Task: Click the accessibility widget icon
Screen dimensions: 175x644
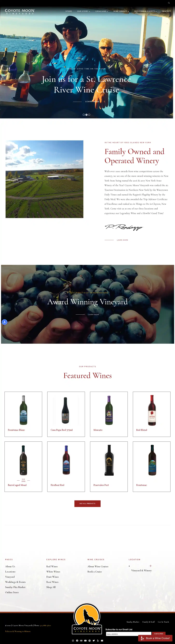Action: (x=5, y=322)
